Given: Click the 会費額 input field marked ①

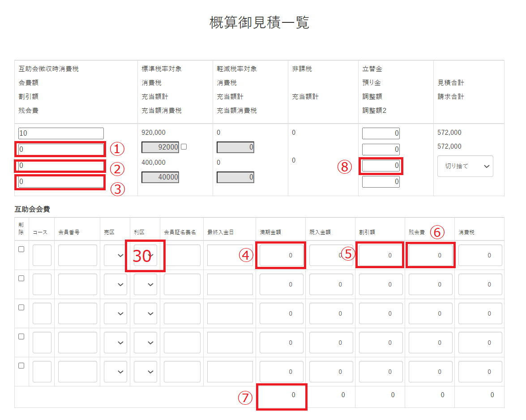Looking at the screenshot, I should 61,149.
